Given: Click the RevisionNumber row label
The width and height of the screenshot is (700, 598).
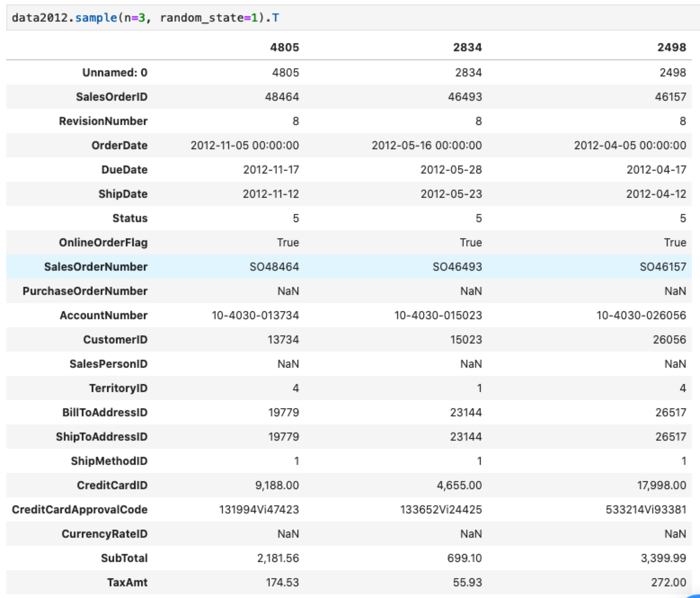Looking at the screenshot, I should point(103,121).
